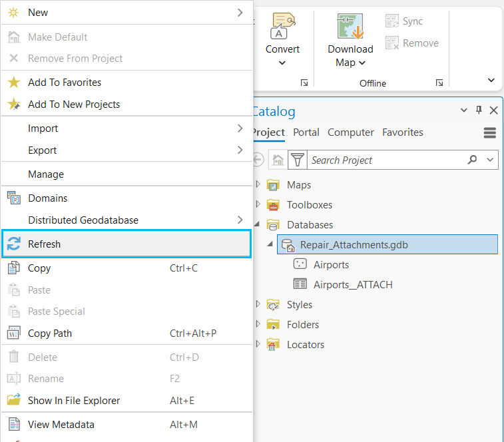Screen dimensions: 504x442
Task: Open the New submenu in context menu
Action: coord(126,13)
